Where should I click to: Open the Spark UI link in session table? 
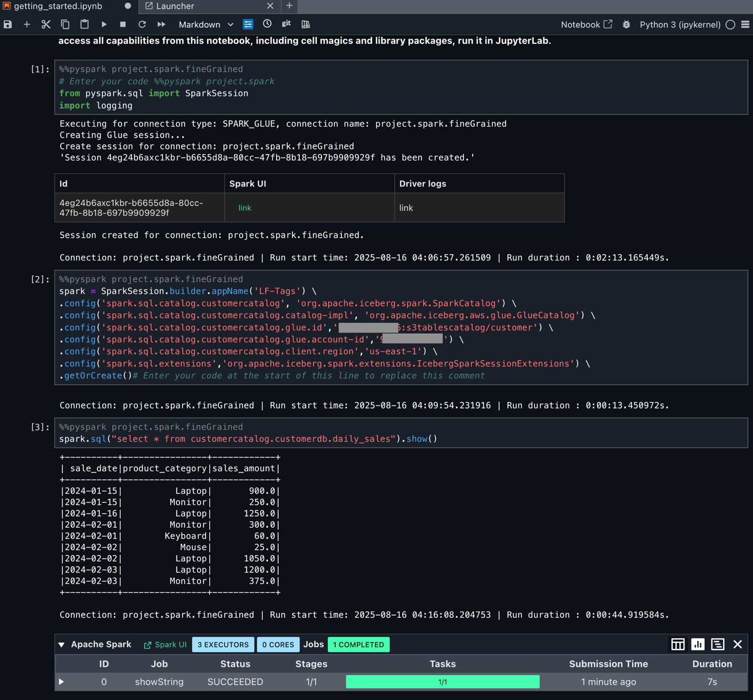pos(245,208)
